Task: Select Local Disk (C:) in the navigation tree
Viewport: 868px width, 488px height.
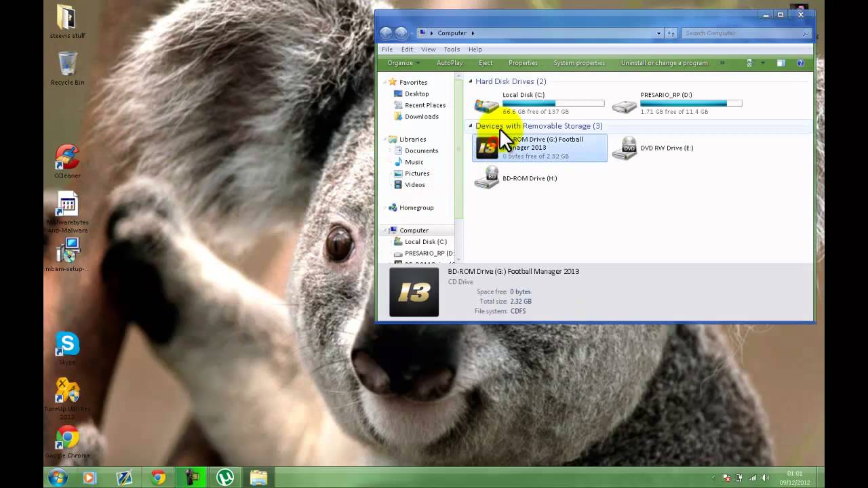Action: click(x=425, y=242)
